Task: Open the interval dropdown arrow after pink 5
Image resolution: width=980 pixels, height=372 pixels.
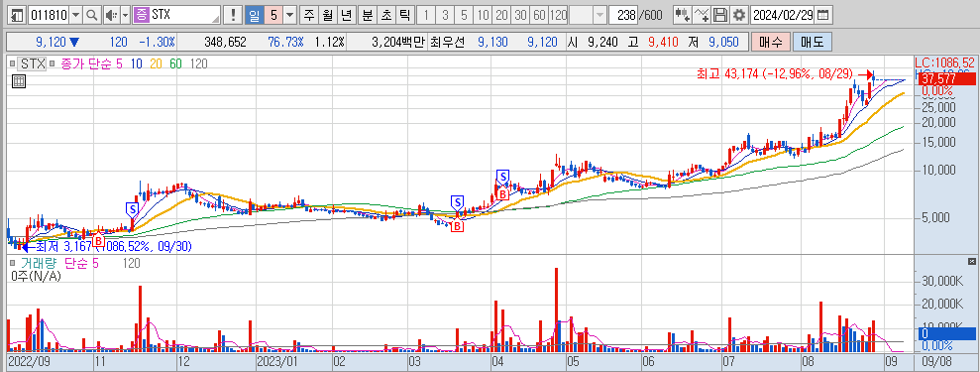Action: (290, 15)
